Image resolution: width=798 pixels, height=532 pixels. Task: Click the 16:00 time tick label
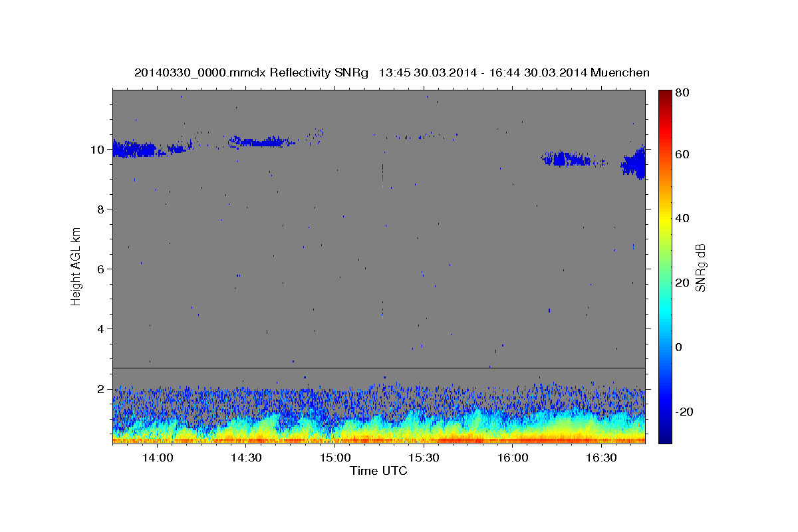(512, 458)
